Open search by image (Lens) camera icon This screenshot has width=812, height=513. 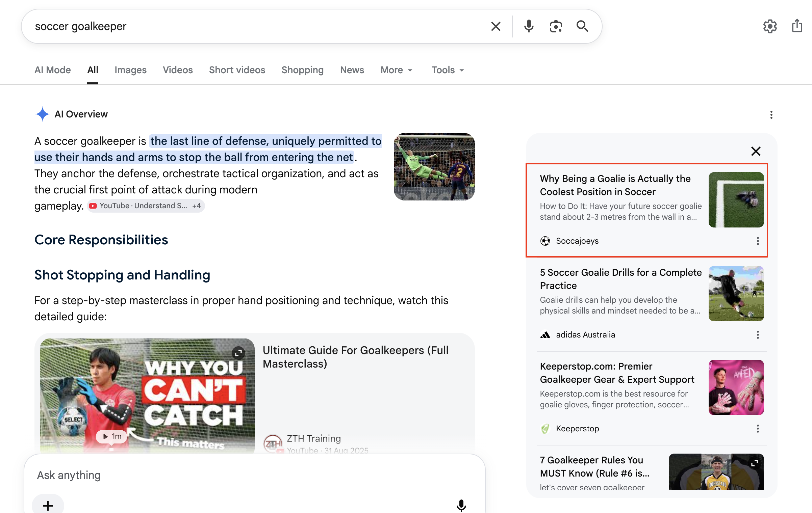[x=556, y=26]
